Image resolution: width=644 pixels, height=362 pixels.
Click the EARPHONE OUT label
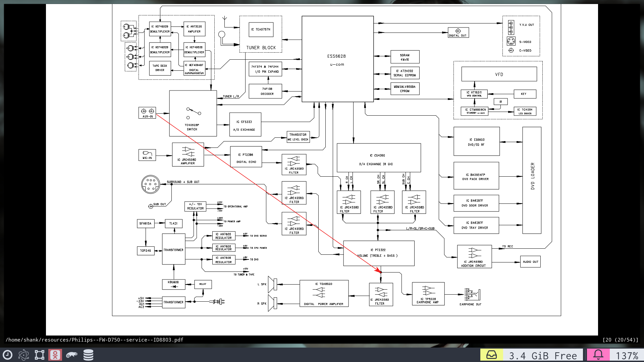click(470, 304)
